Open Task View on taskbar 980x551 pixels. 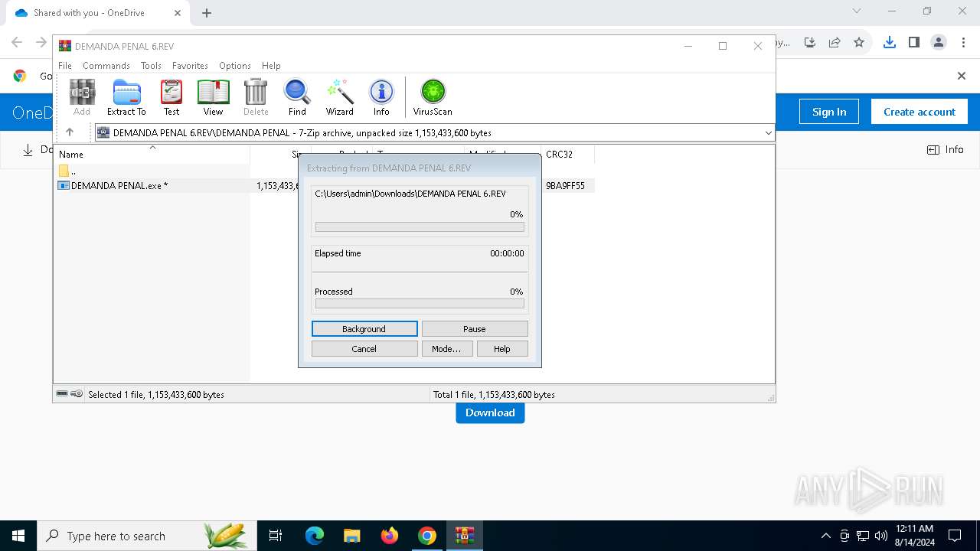[276, 536]
